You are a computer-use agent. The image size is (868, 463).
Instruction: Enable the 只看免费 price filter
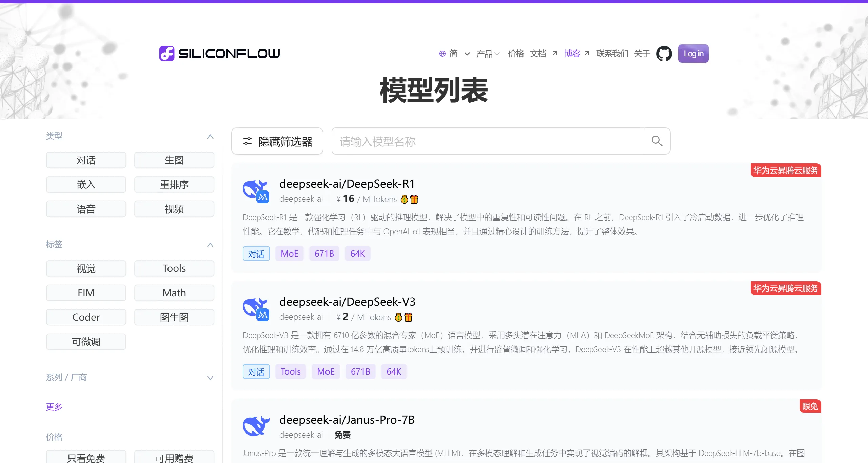click(86, 458)
